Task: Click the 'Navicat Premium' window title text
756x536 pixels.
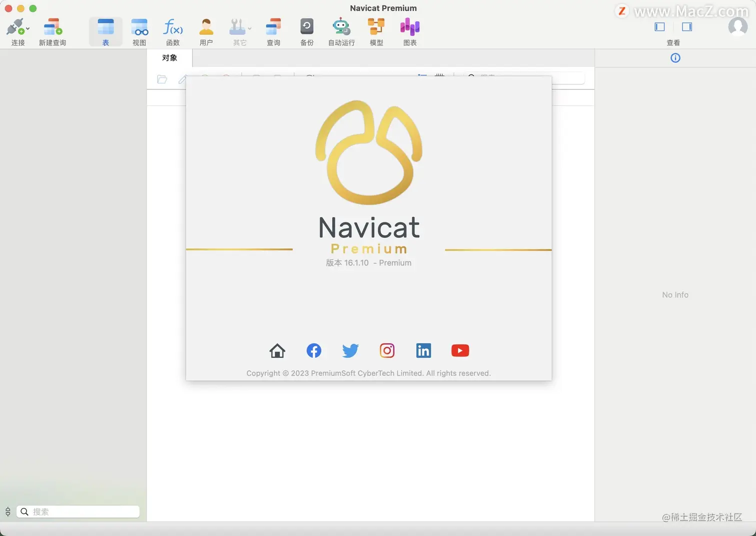Action: (383, 8)
